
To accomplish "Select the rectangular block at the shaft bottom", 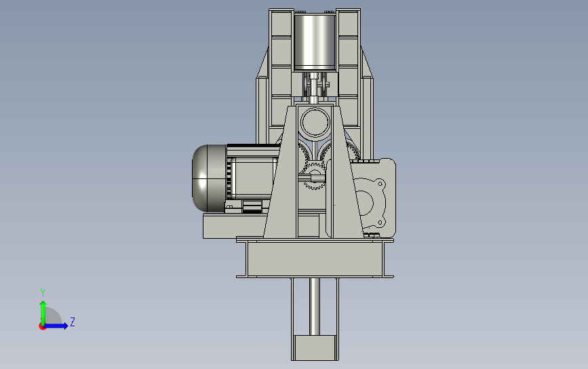I will [315, 347].
